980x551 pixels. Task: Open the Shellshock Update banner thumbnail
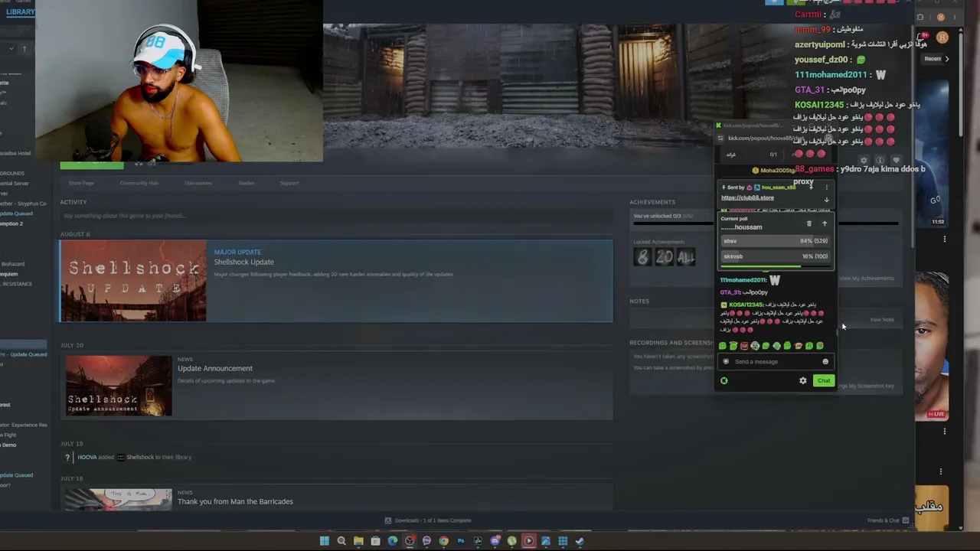[x=133, y=281]
